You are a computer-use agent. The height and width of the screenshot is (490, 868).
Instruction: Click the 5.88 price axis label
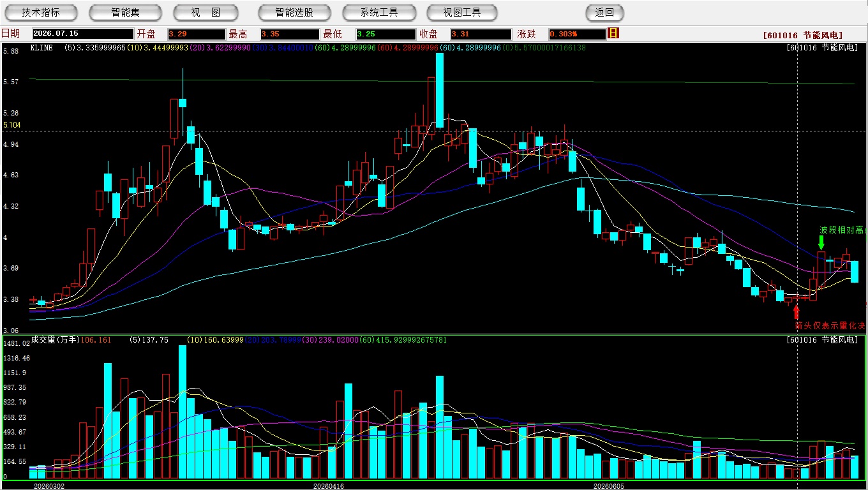[x=10, y=51]
